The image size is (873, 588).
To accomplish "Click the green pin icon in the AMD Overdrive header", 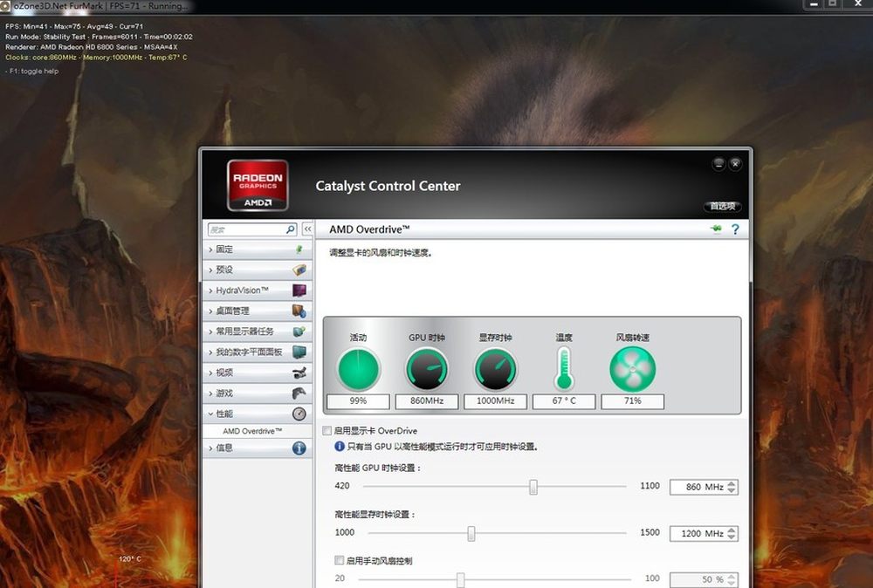I will pos(716,229).
